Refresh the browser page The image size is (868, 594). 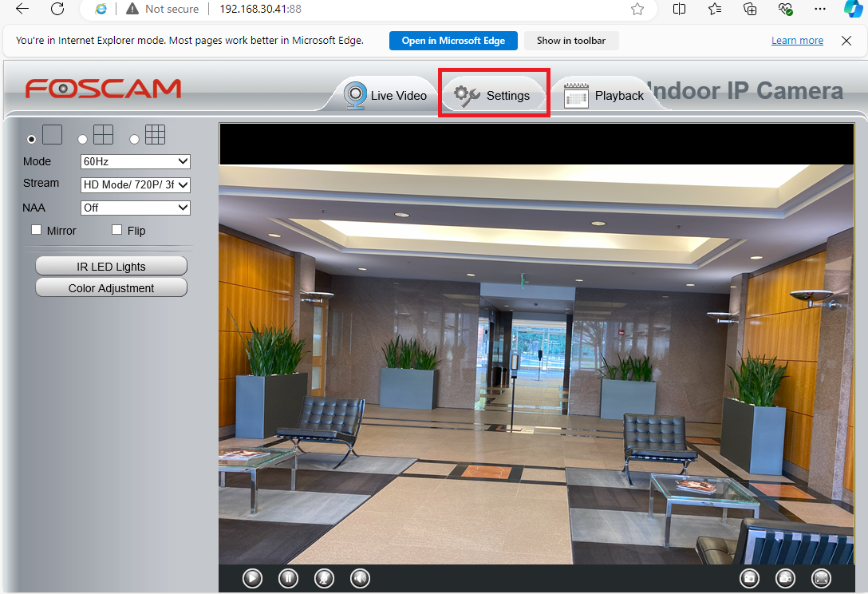57,9
